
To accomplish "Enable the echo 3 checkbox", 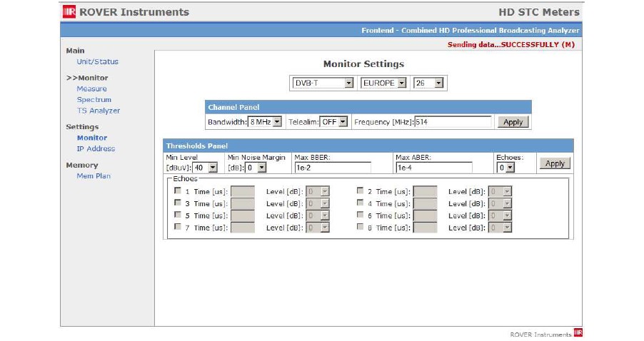I will tap(178, 203).
